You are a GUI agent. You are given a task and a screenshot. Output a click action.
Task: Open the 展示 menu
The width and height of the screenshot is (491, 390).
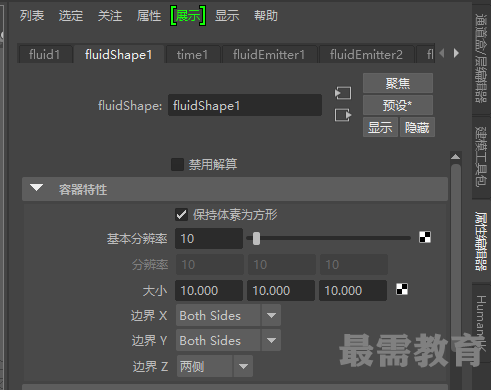coord(188,16)
